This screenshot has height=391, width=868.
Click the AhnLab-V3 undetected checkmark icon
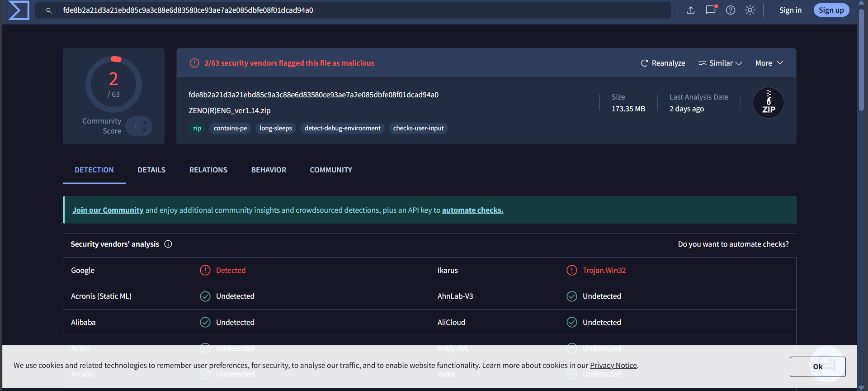pos(572,296)
